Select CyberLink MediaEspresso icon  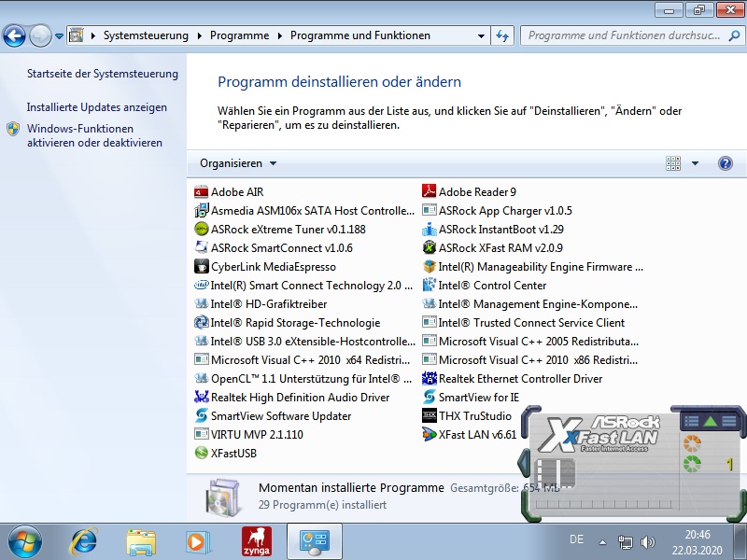[201, 266]
